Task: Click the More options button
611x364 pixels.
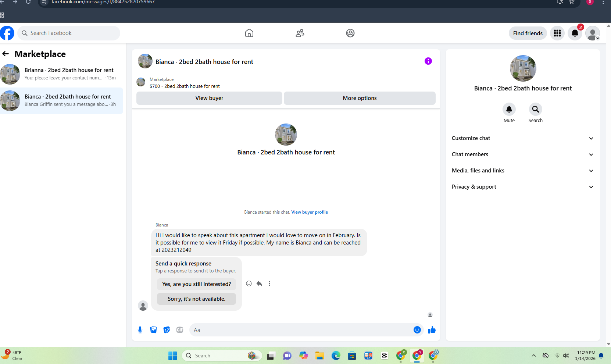Action: click(x=360, y=98)
